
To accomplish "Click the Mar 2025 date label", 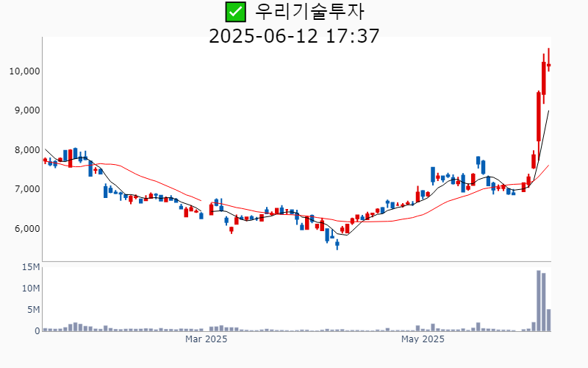I will 207,339.
